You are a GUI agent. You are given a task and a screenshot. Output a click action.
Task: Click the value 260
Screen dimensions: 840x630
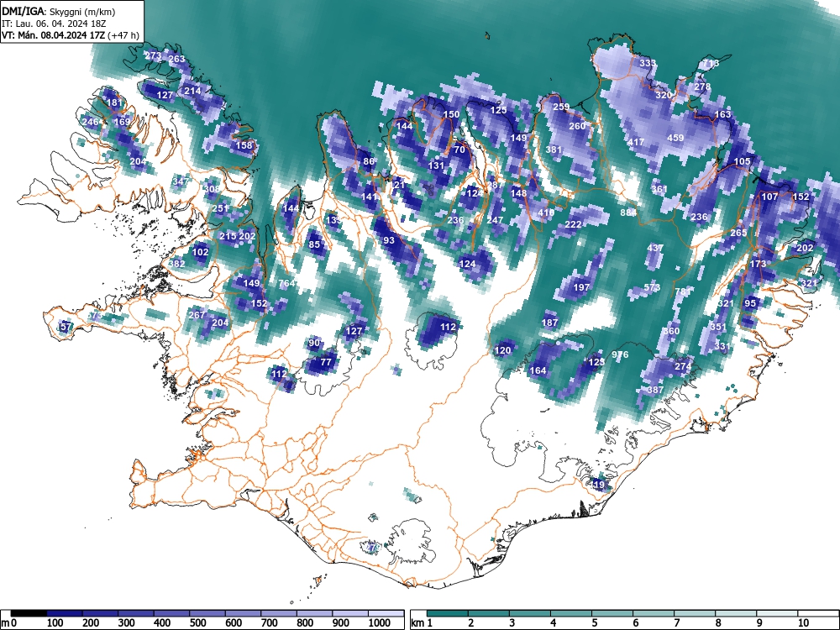[577, 126]
